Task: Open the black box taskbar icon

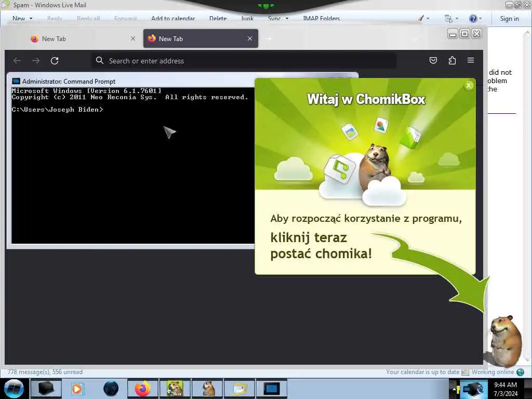Action: coord(46,389)
